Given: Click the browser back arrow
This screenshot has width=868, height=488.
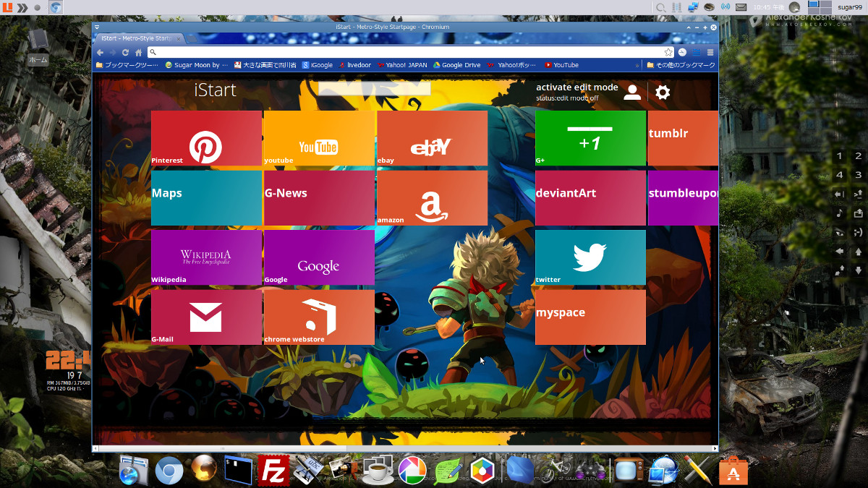Looking at the screenshot, I should (x=101, y=52).
